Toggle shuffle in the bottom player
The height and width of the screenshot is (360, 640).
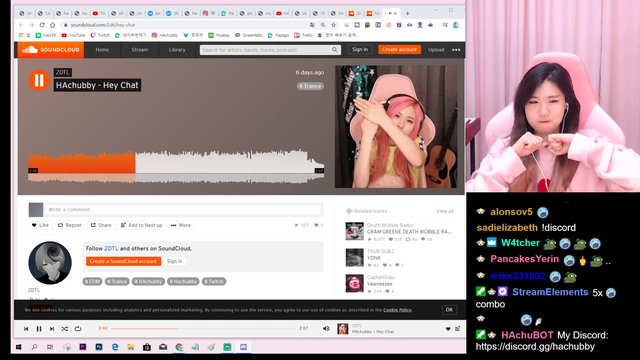coord(64,329)
